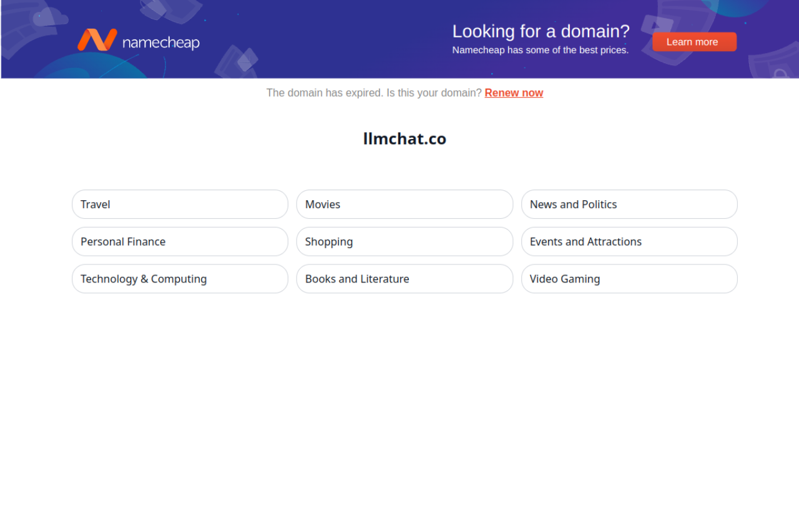Click the Namecheap logo icon

(x=97, y=40)
